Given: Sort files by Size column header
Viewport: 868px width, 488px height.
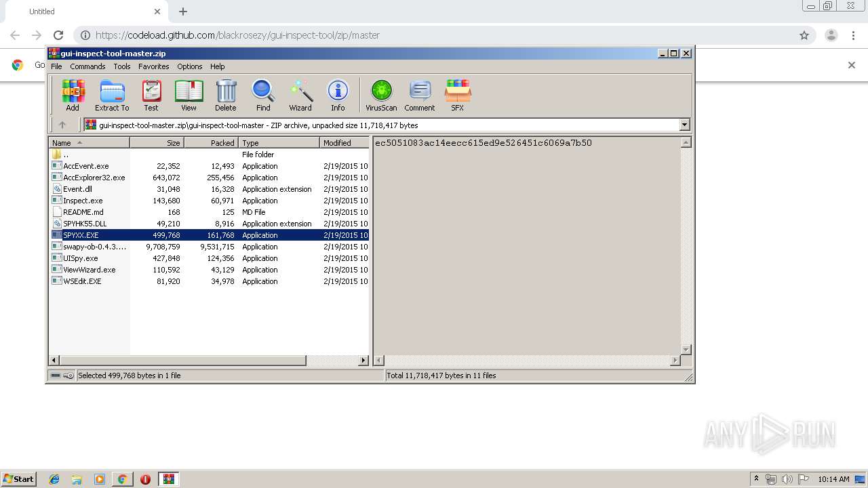Looking at the screenshot, I should click(x=157, y=142).
